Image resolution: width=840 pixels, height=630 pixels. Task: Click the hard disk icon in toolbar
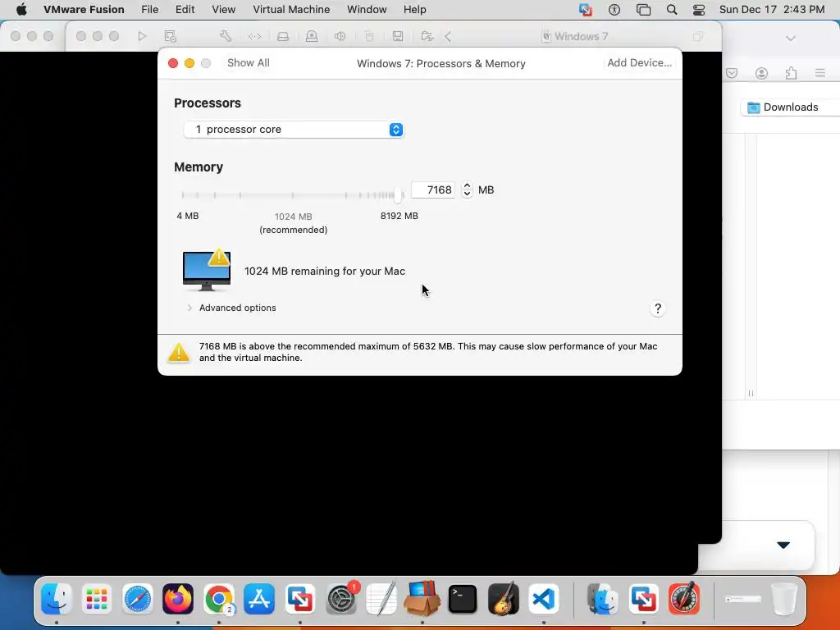click(x=283, y=36)
